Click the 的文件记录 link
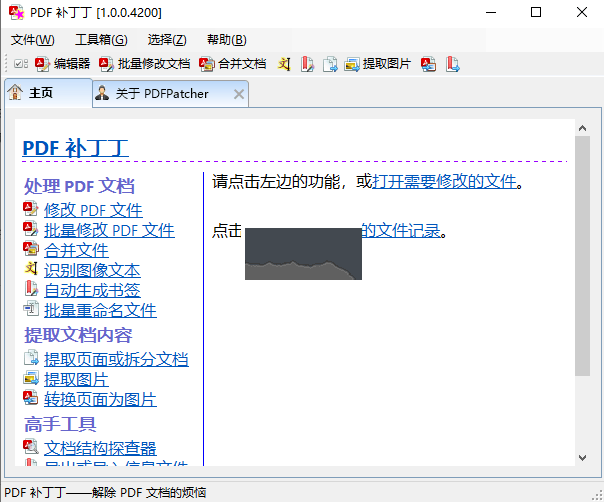 tap(401, 231)
